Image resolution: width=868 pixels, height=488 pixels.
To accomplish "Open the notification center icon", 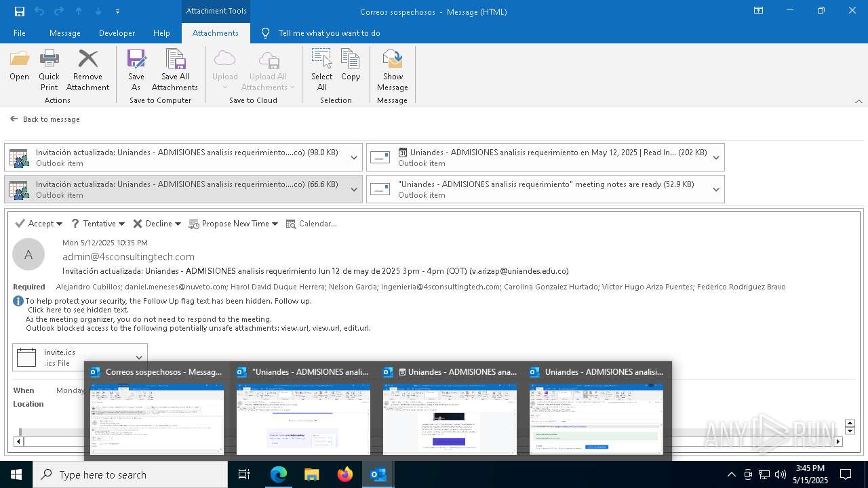I will pyautogui.click(x=846, y=474).
